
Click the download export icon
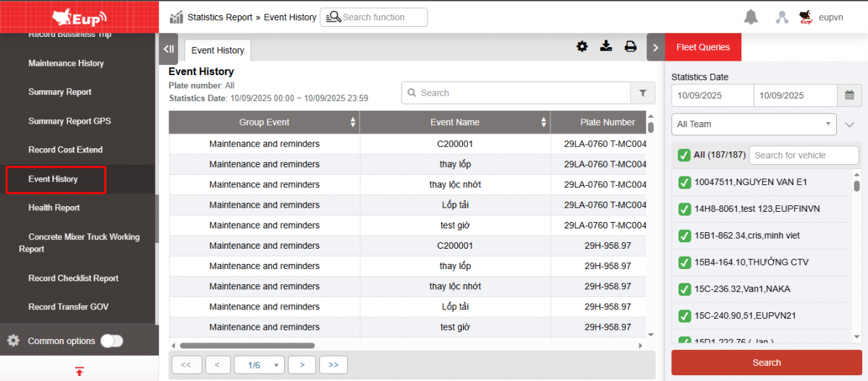coord(606,47)
